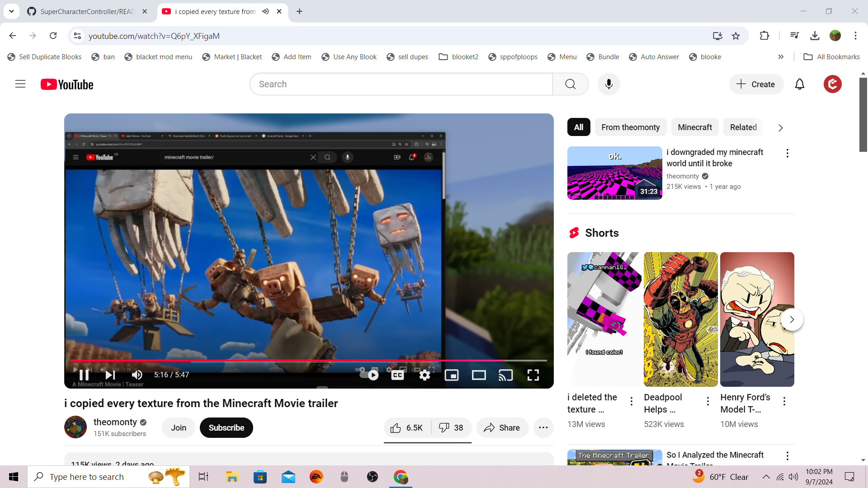Open the hamburger guide menu

20,84
